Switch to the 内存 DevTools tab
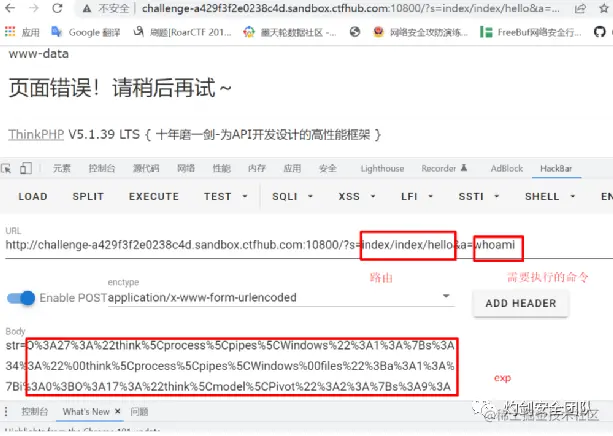 [x=256, y=169]
